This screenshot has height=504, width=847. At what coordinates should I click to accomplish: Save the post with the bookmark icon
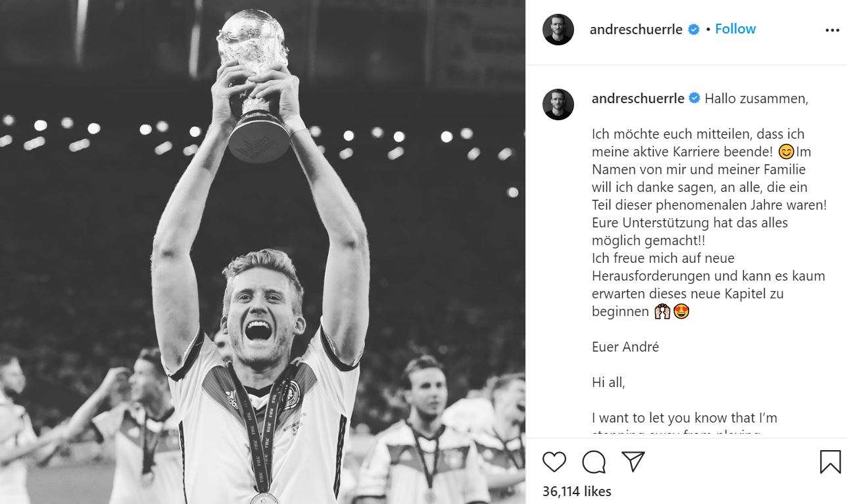831,462
